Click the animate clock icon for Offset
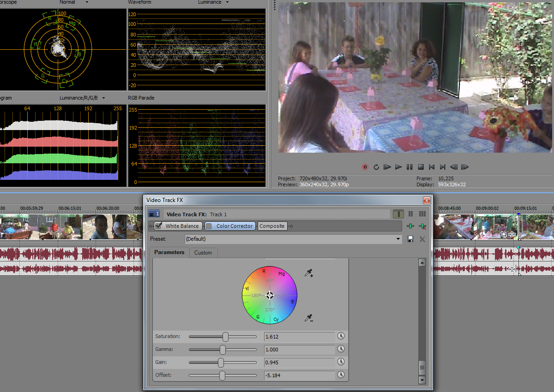This screenshot has height=392, width=554. (x=341, y=375)
